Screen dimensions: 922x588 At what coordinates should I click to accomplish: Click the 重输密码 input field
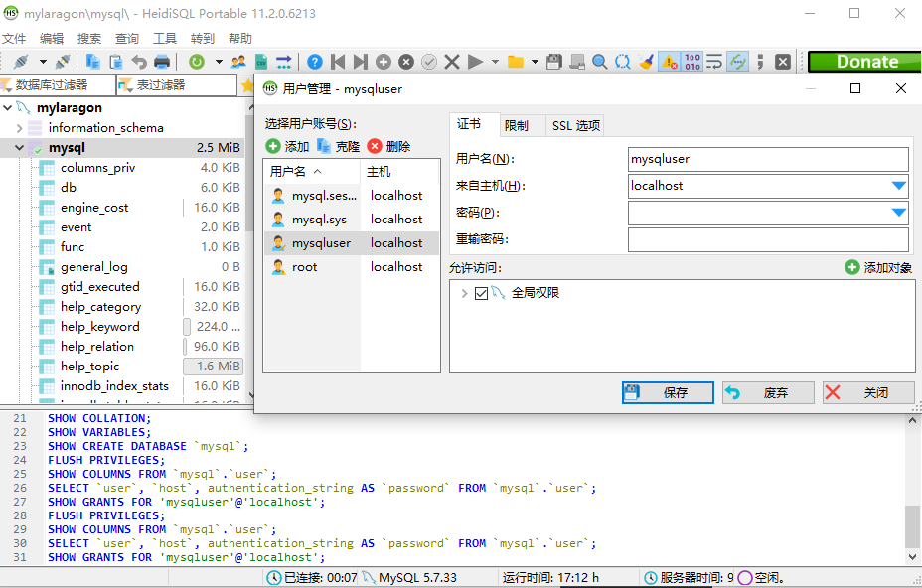coord(768,240)
